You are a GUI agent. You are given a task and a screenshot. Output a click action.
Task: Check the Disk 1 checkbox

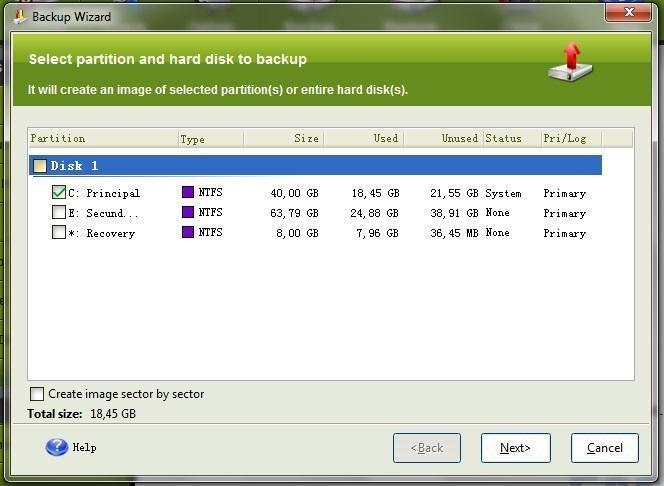point(40,166)
